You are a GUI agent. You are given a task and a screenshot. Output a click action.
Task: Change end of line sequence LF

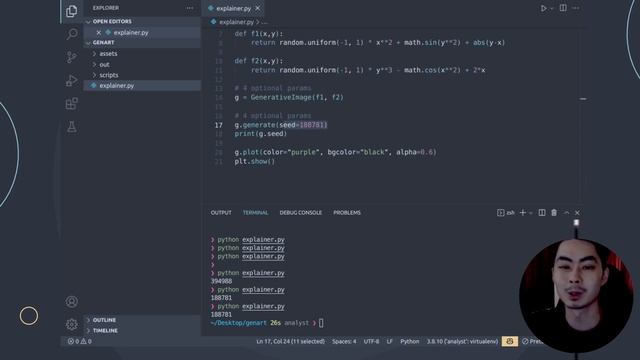(x=389, y=341)
